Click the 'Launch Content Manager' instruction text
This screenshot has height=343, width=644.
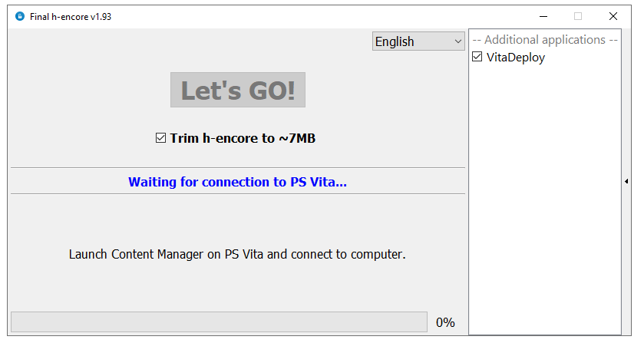coord(237,255)
